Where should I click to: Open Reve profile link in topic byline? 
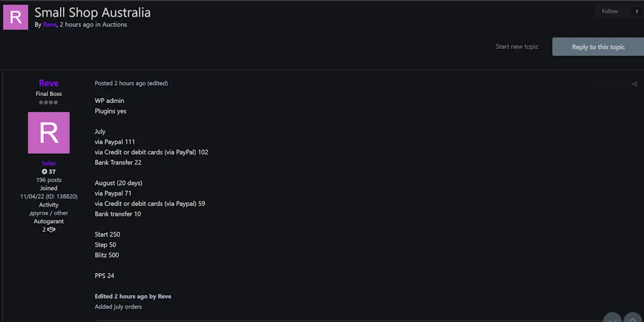click(x=50, y=24)
